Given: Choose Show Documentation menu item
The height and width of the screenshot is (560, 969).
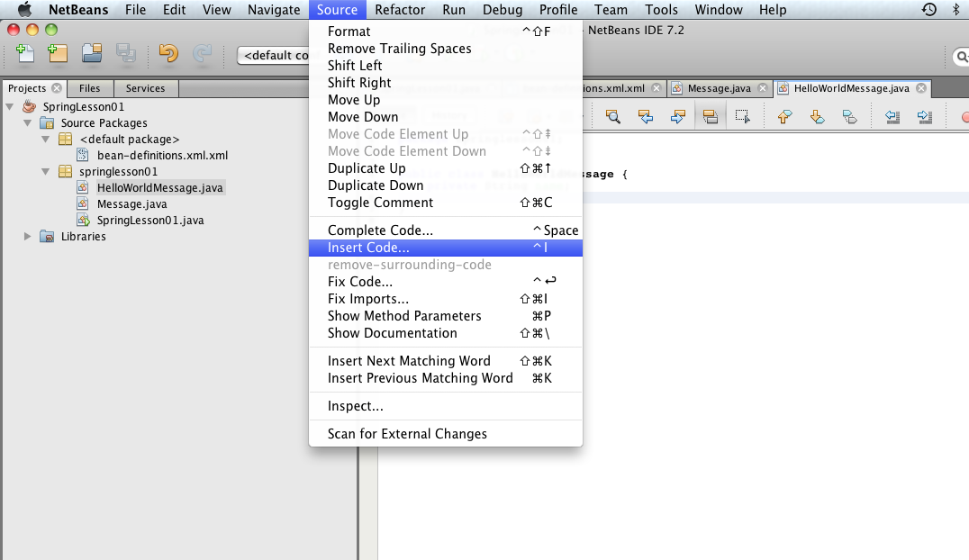Looking at the screenshot, I should point(446,332).
